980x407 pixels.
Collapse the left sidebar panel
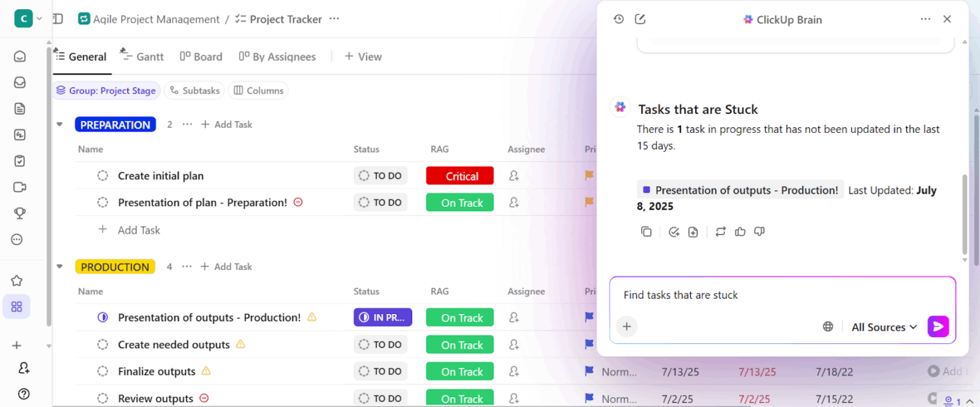coord(57,19)
